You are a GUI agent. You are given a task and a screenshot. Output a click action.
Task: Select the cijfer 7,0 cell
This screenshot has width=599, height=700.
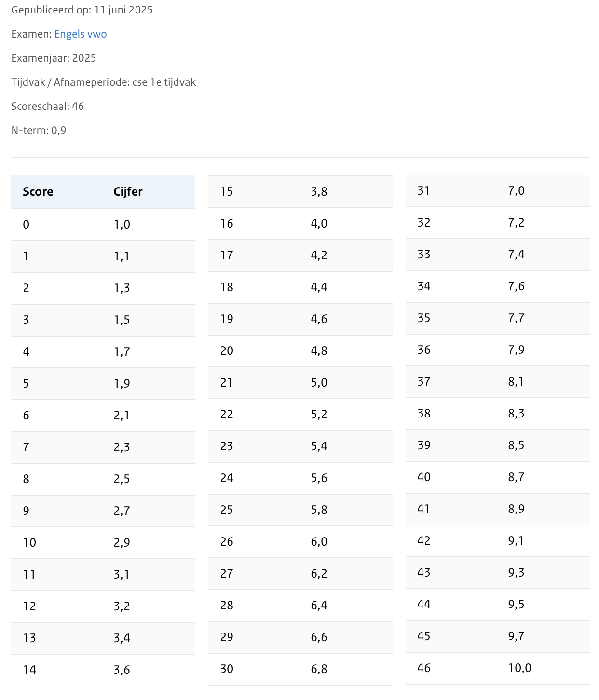pos(516,191)
